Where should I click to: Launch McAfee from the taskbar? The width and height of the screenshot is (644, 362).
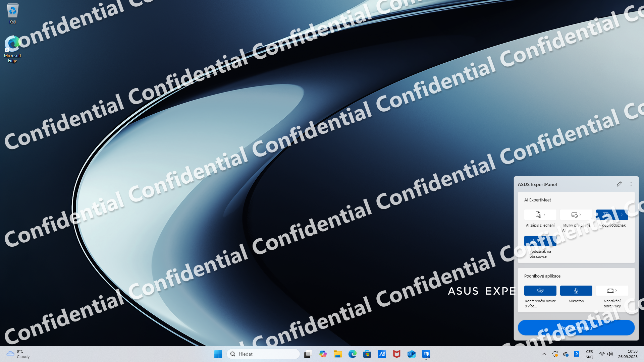click(397, 354)
